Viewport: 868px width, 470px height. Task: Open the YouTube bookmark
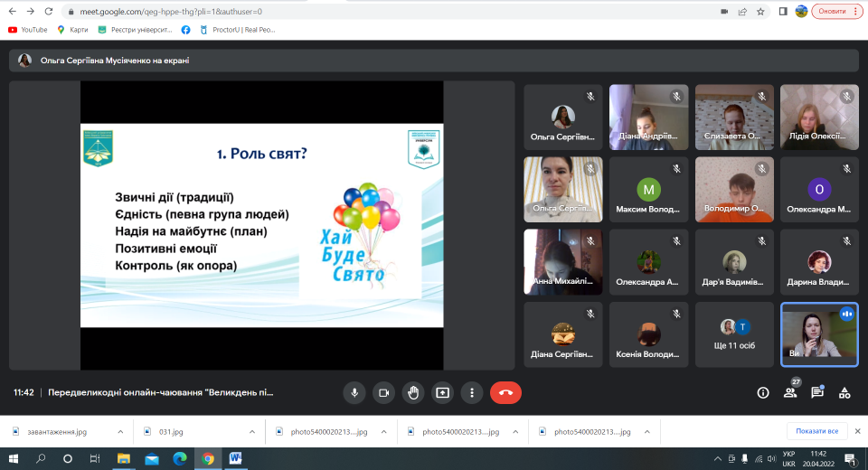[28, 30]
